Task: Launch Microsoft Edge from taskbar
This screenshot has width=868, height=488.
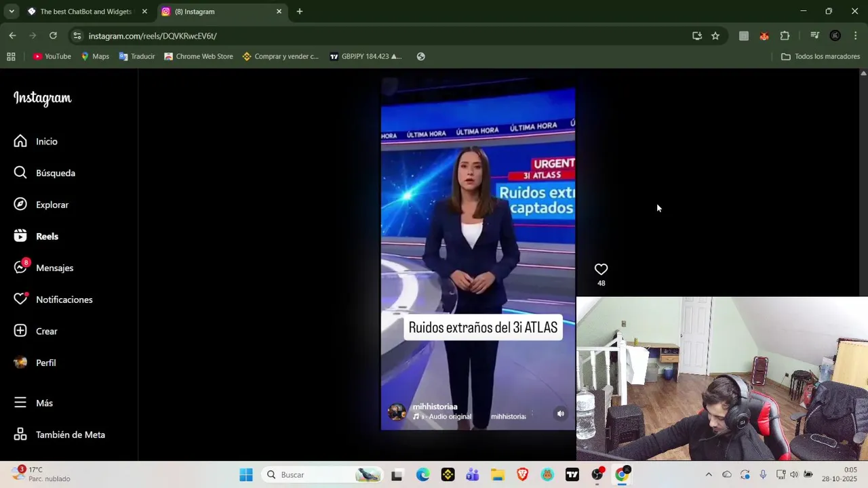Action: 422,474
